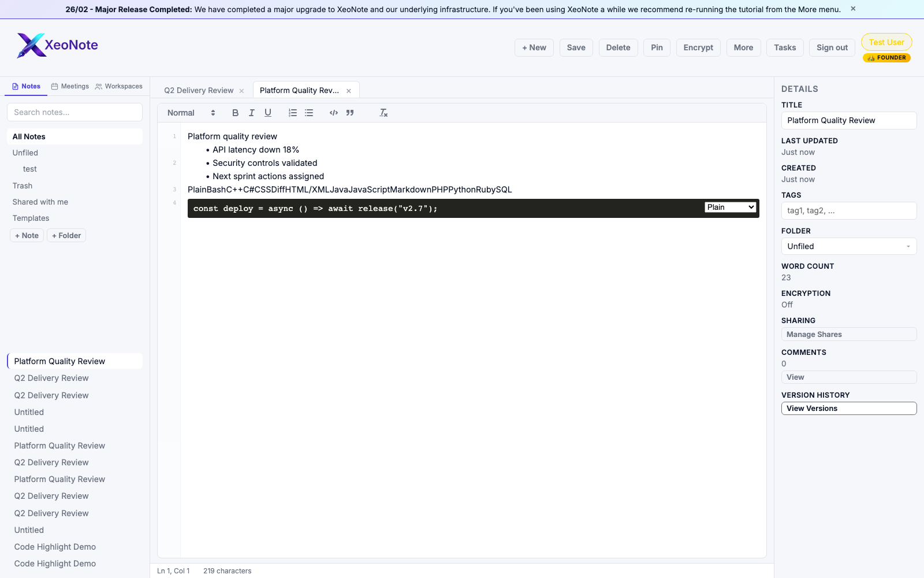Toggle bold formatting
The width and height of the screenshot is (924, 578).
pyautogui.click(x=235, y=113)
